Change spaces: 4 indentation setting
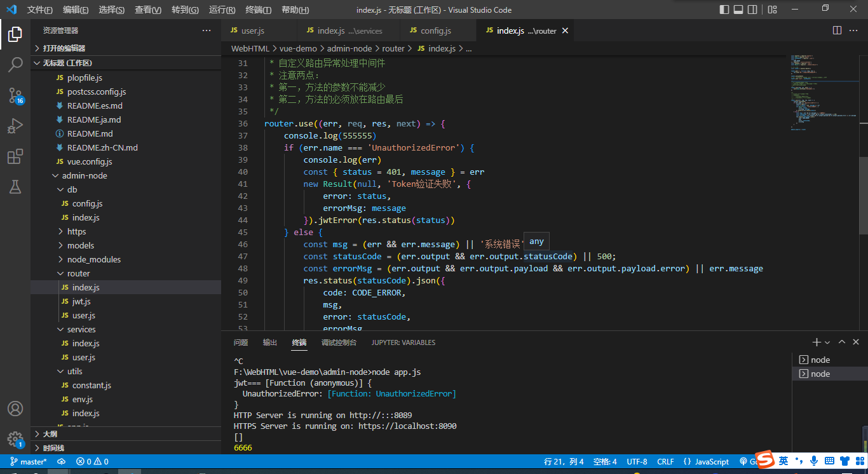The height and width of the screenshot is (474, 868). tap(605, 462)
